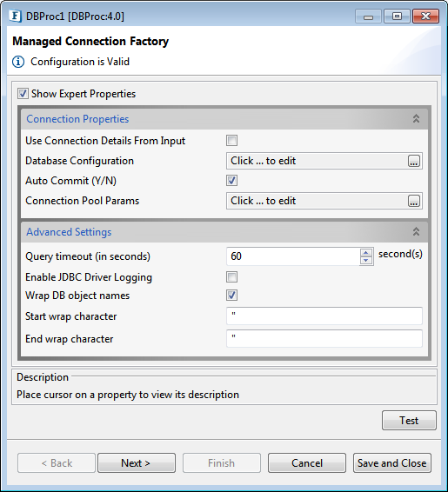This screenshot has width=448, height=492.
Task: Click Save and Close
Action: point(392,462)
